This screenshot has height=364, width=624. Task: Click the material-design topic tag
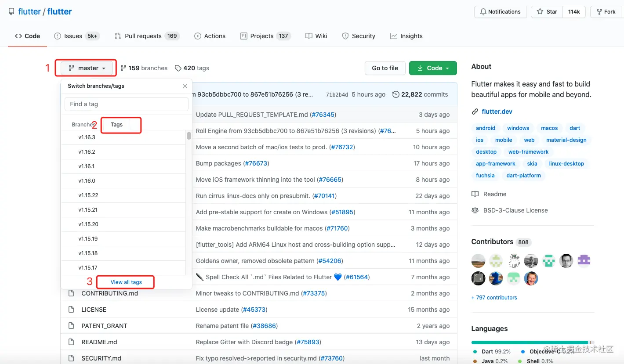pos(566,140)
